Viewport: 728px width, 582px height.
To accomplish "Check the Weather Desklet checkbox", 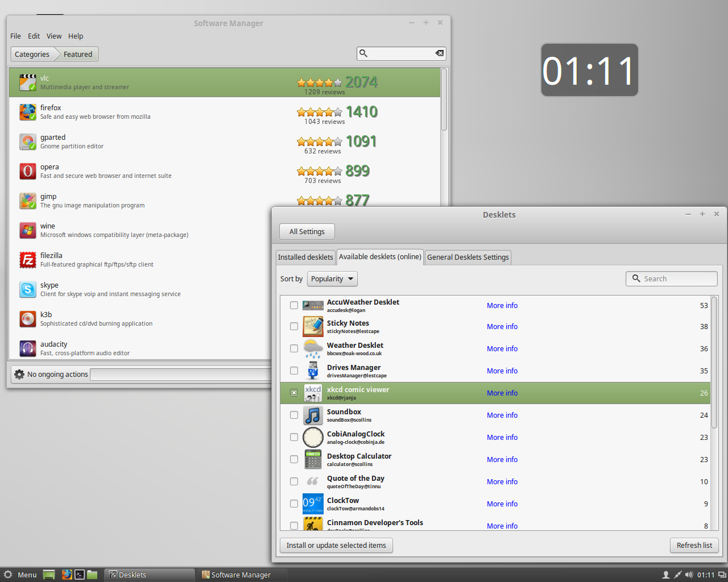I will 294,348.
